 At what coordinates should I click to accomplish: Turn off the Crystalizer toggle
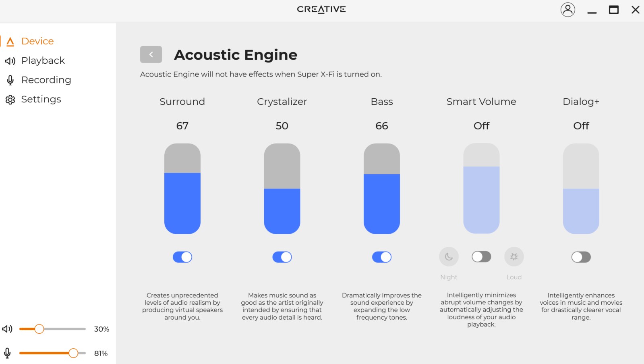click(x=282, y=257)
